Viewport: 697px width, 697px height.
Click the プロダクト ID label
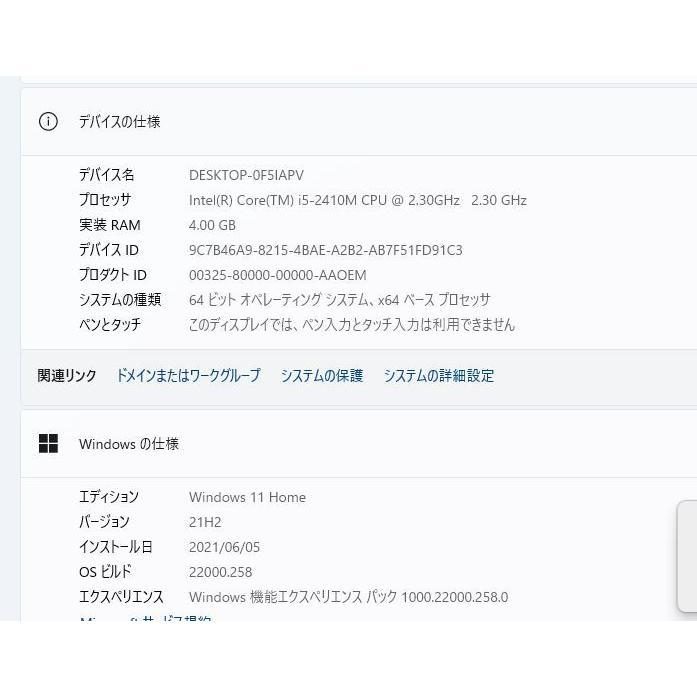point(113,275)
